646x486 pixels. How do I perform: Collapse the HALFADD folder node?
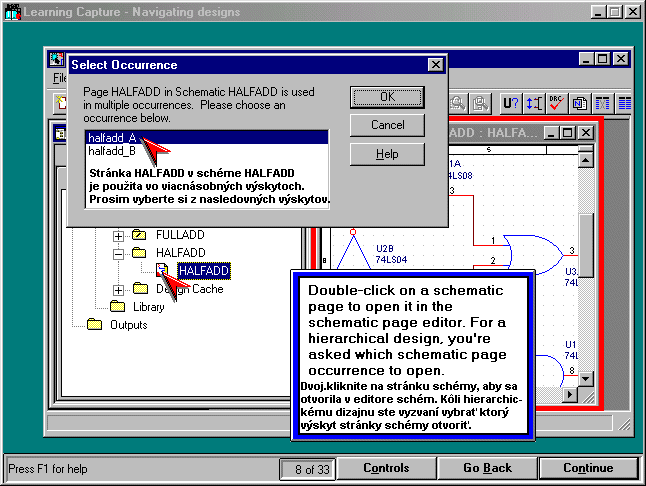[118, 253]
